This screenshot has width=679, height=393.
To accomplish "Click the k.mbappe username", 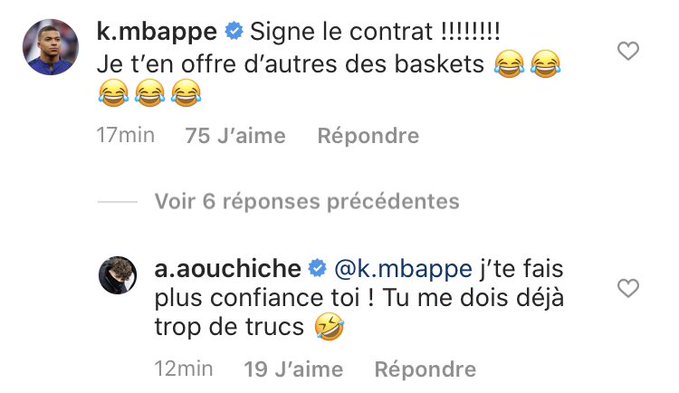I will point(157,32).
